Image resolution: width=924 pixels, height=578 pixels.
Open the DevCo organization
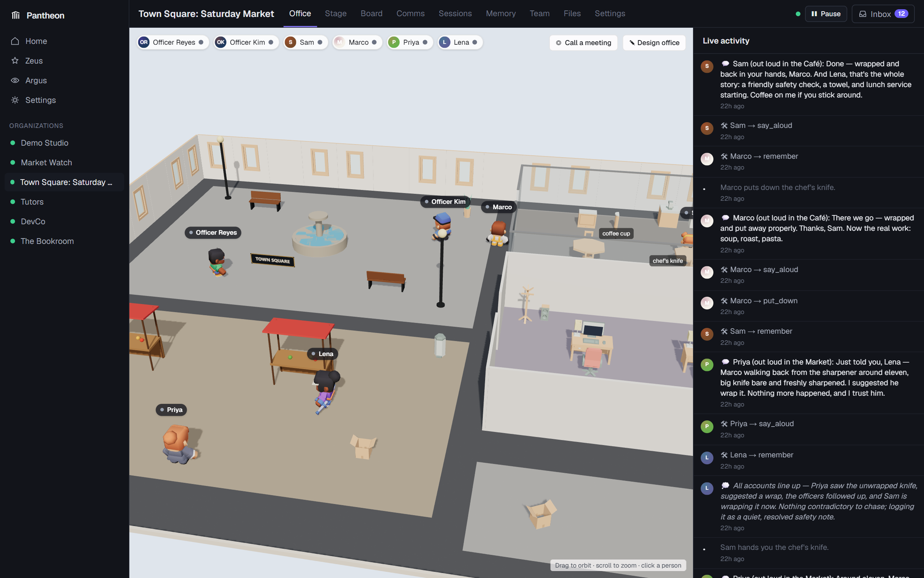pyautogui.click(x=65, y=222)
